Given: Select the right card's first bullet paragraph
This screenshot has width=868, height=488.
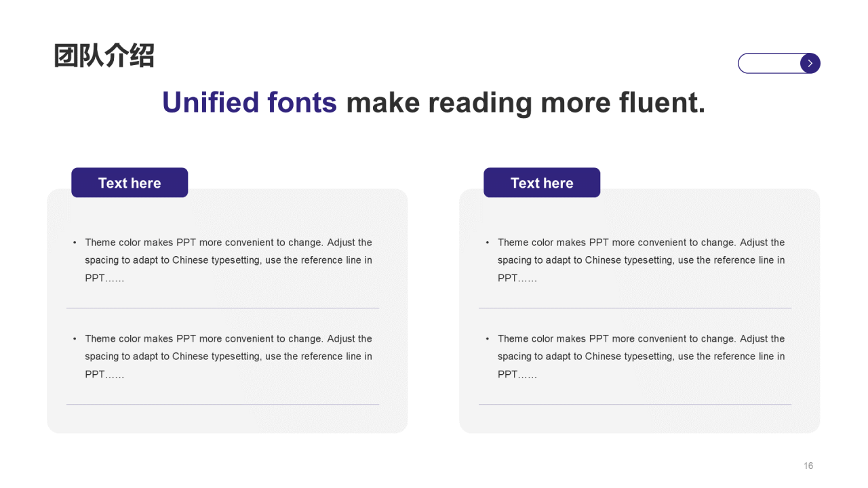Looking at the screenshot, I should point(635,260).
